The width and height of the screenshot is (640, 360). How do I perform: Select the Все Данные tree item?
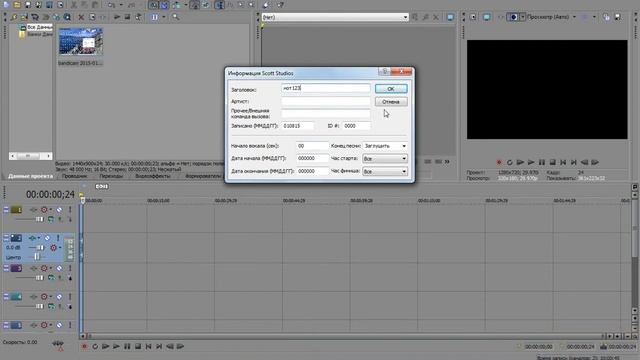pyautogui.click(x=40, y=27)
